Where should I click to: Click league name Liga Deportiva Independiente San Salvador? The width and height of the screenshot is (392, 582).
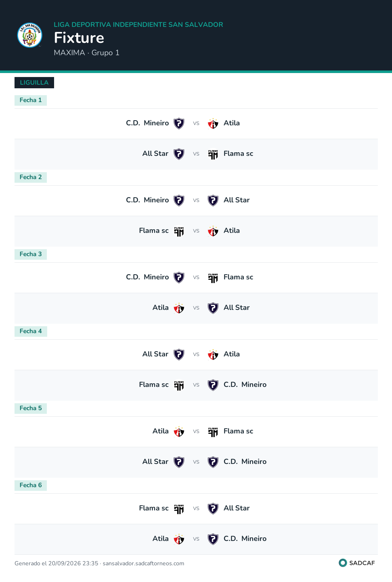(138, 25)
